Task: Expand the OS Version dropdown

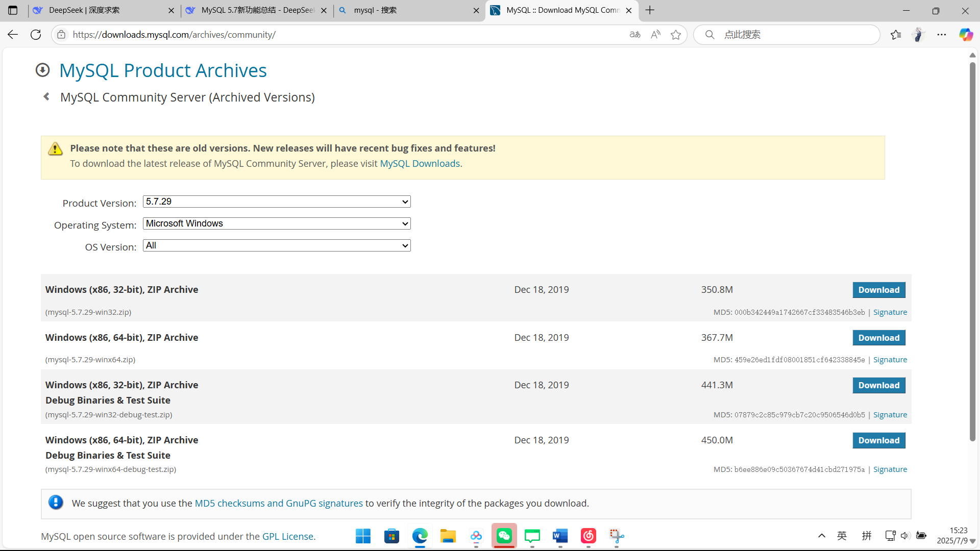Action: [x=277, y=246]
